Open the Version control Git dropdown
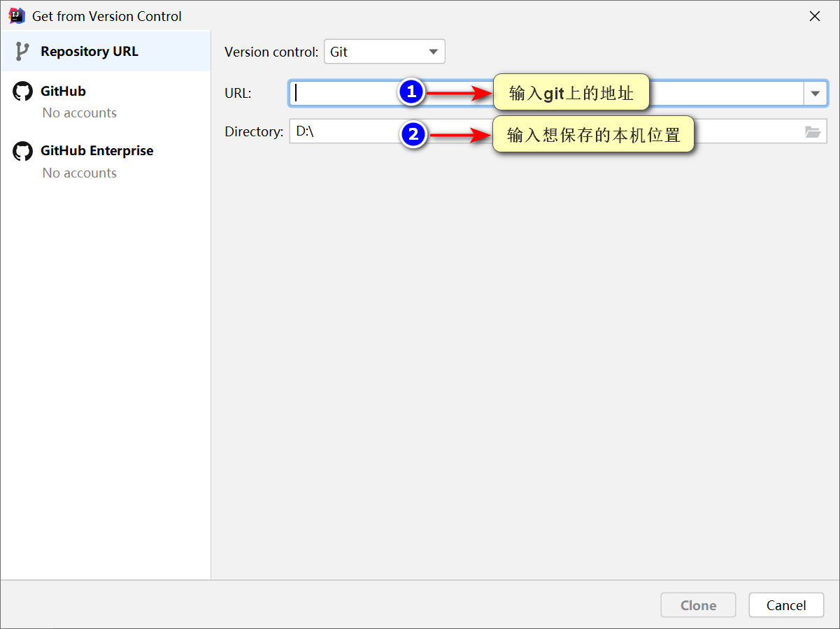Screen dimensions: 840x629 coord(385,52)
